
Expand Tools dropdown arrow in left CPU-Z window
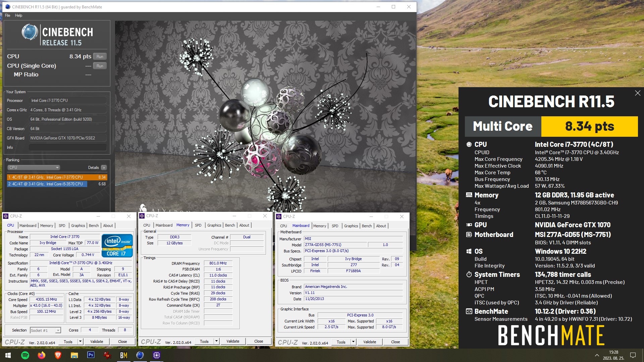[x=80, y=342]
